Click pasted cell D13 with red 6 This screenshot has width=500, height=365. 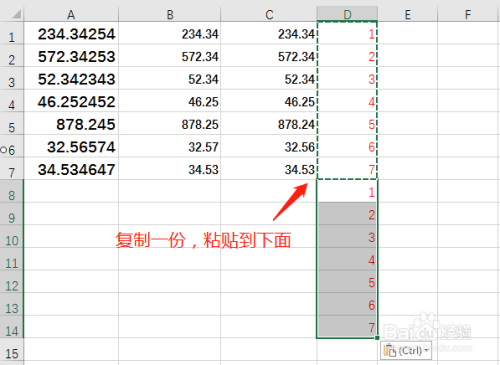click(347, 305)
